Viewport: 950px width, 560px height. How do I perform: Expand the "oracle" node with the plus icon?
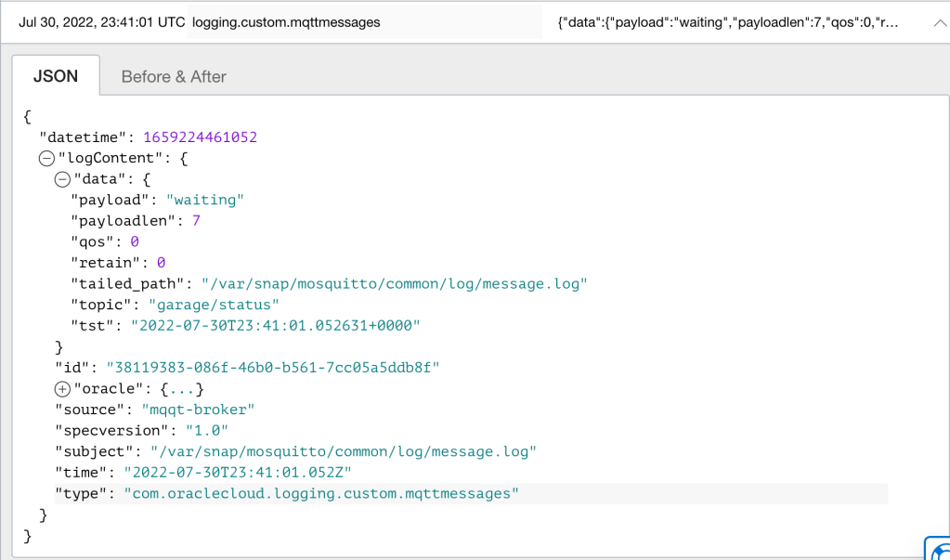click(x=63, y=389)
